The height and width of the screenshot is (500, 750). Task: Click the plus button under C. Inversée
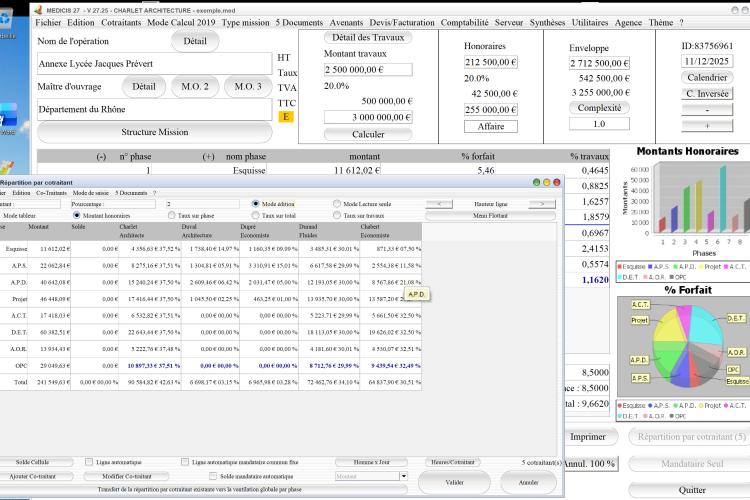(706, 125)
